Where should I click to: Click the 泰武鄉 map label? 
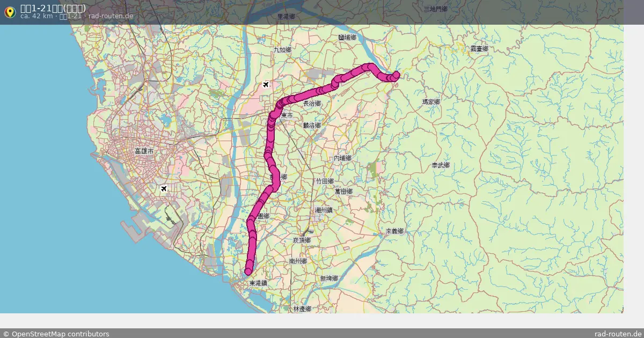click(441, 166)
